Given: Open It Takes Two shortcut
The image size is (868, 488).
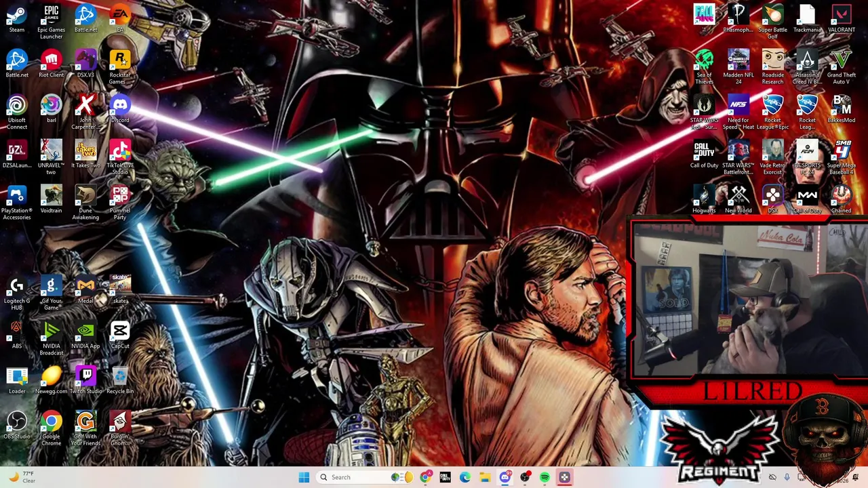Looking at the screenshot, I should 85,155.
